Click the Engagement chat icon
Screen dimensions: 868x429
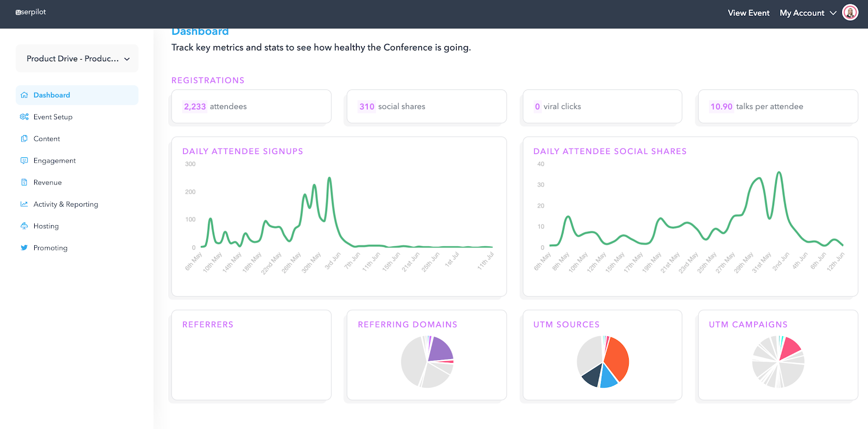(x=24, y=161)
